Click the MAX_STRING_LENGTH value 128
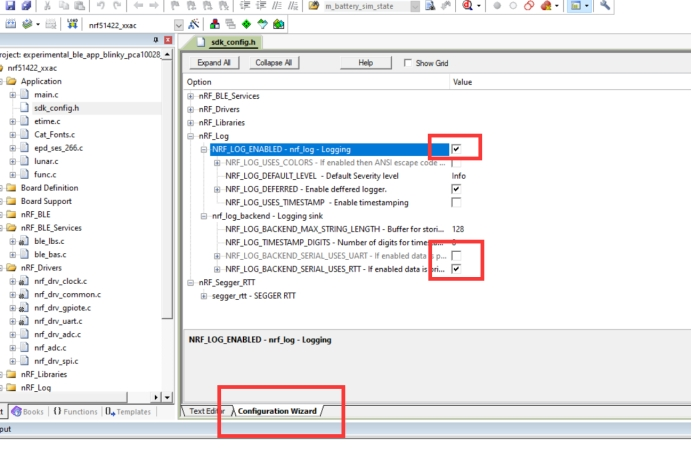Screen dimensions: 692x457 458,229
